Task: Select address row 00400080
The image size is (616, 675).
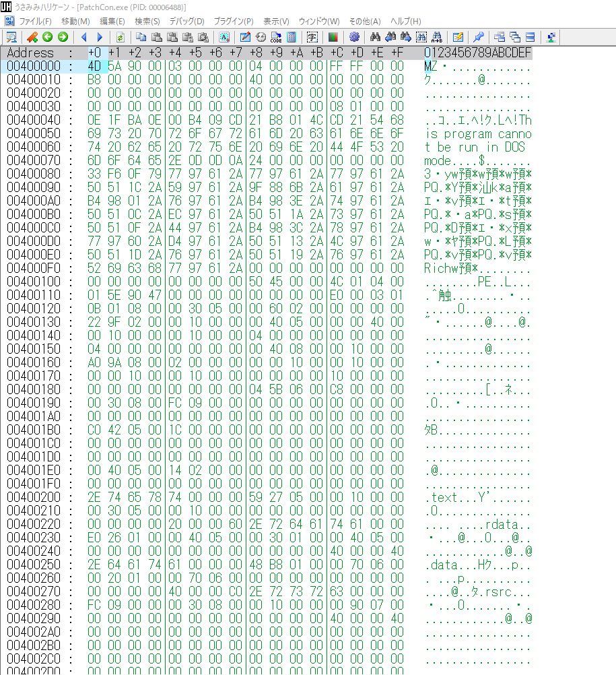Action: coord(34,174)
